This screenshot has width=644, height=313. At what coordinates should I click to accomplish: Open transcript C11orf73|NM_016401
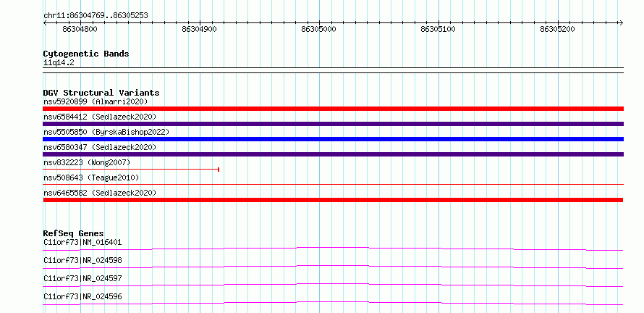coord(82,242)
